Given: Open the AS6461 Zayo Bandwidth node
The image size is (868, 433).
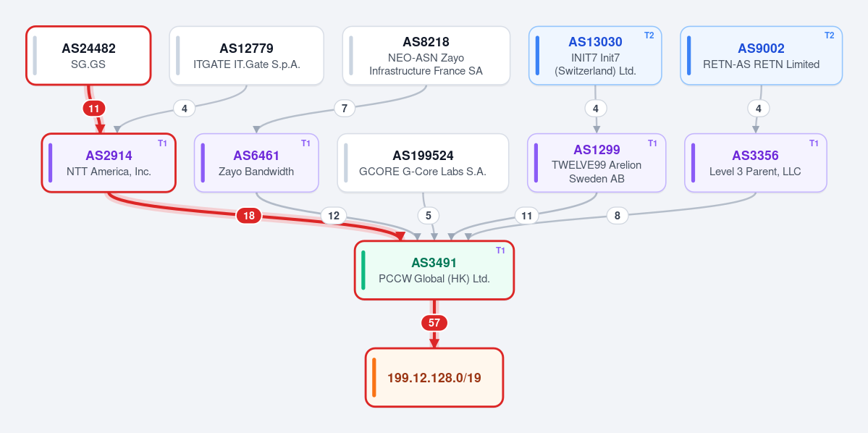Looking at the screenshot, I should (x=256, y=163).
